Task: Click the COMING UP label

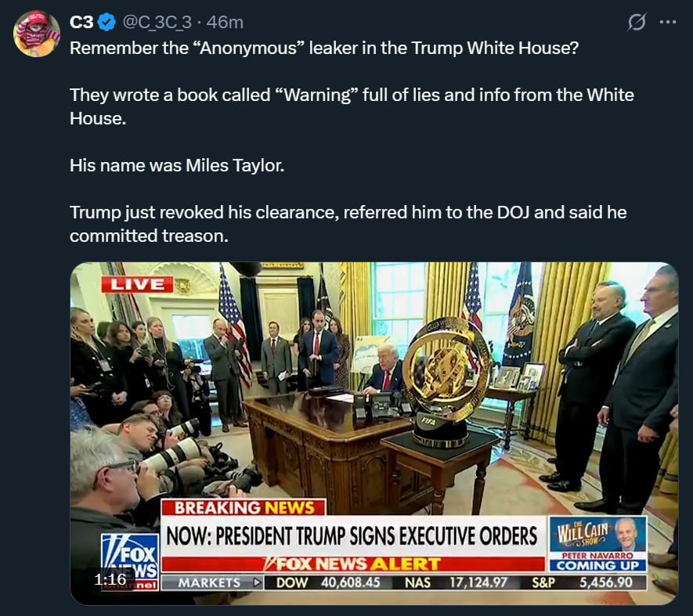Action: [x=597, y=566]
